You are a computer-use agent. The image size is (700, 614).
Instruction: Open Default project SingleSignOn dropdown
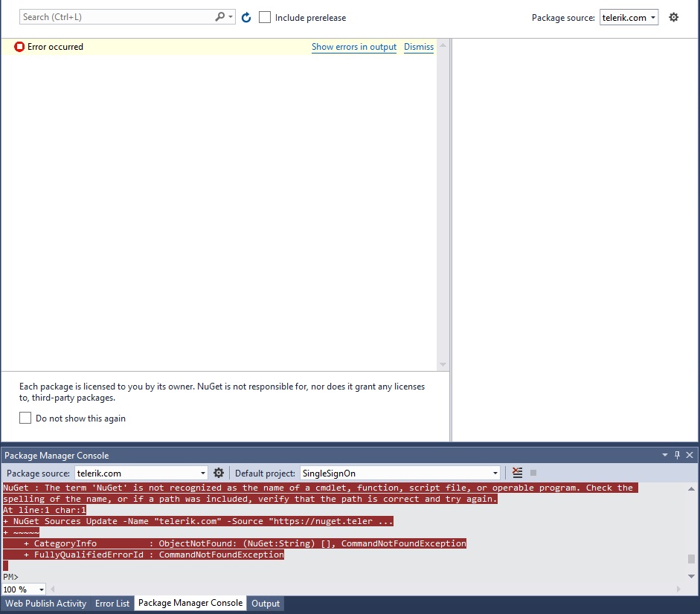399,473
